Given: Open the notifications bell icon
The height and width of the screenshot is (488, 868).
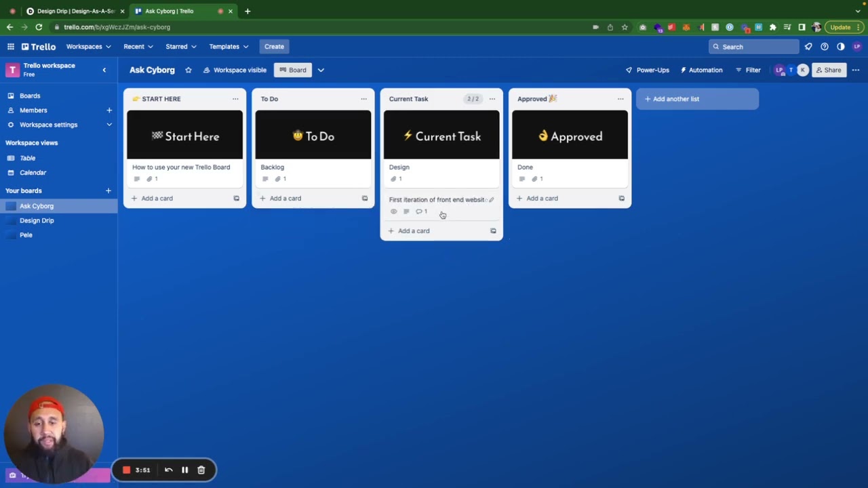Looking at the screenshot, I should pyautogui.click(x=808, y=47).
